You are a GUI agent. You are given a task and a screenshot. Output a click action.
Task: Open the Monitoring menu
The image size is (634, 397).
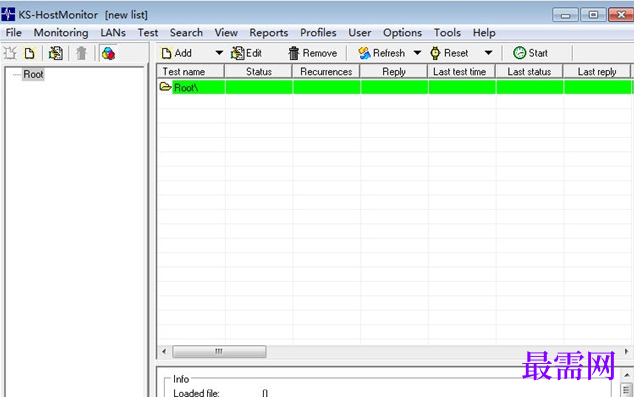pyautogui.click(x=61, y=33)
